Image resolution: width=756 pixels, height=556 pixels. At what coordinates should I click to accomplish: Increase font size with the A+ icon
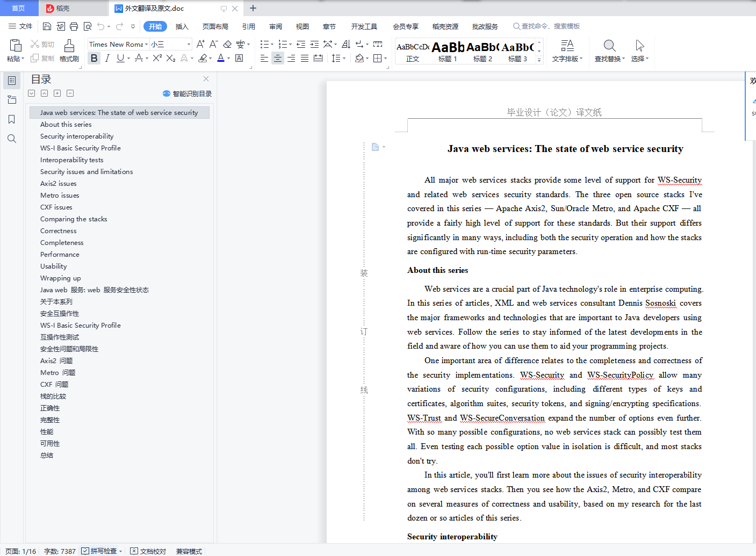pos(200,44)
